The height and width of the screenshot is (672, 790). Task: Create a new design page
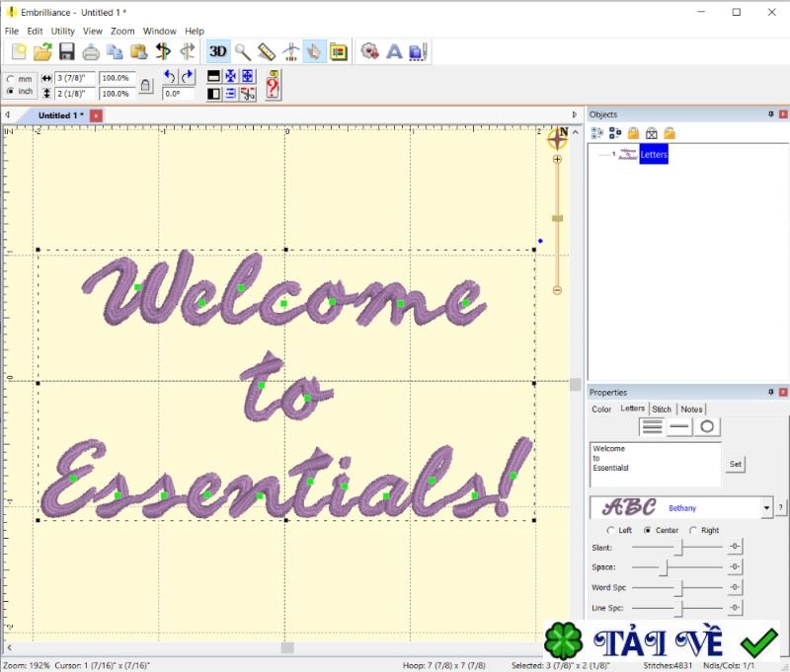tap(19, 51)
